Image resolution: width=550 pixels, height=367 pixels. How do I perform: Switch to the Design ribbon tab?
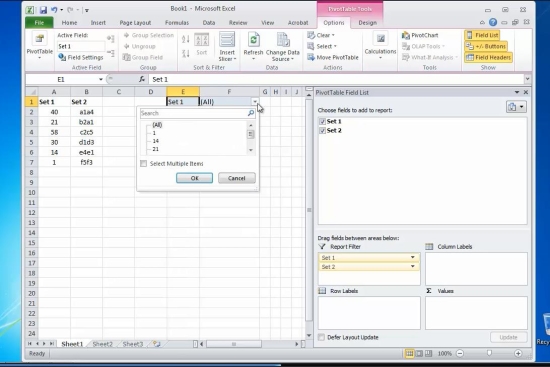coord(367,22)
